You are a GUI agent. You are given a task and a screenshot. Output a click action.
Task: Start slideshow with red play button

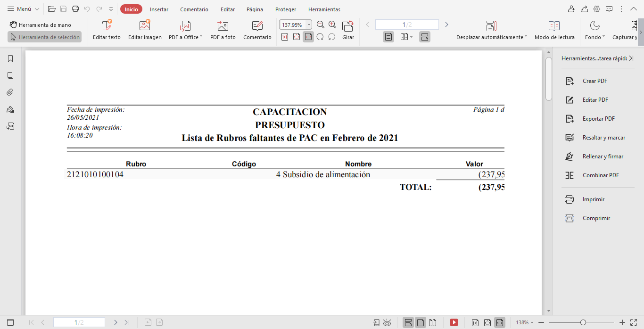coord(454,322)
